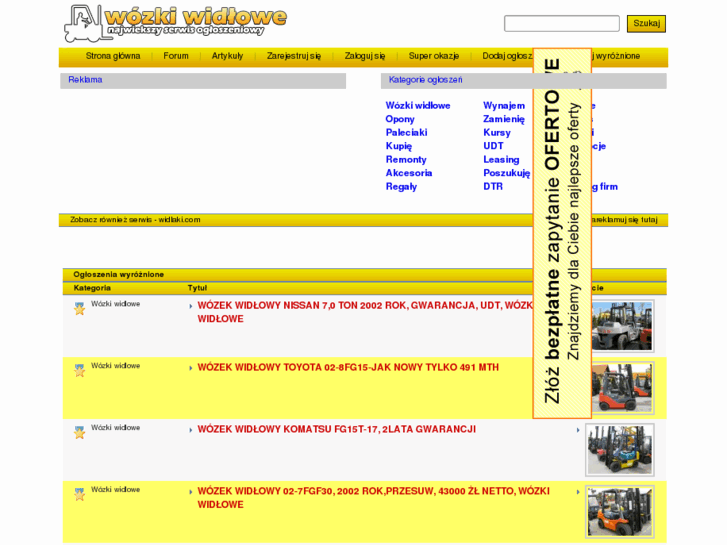Screen dimensions: 727x545
Task: Open Komatsu forklift photo thumbnail
Action: coord(620,449)
